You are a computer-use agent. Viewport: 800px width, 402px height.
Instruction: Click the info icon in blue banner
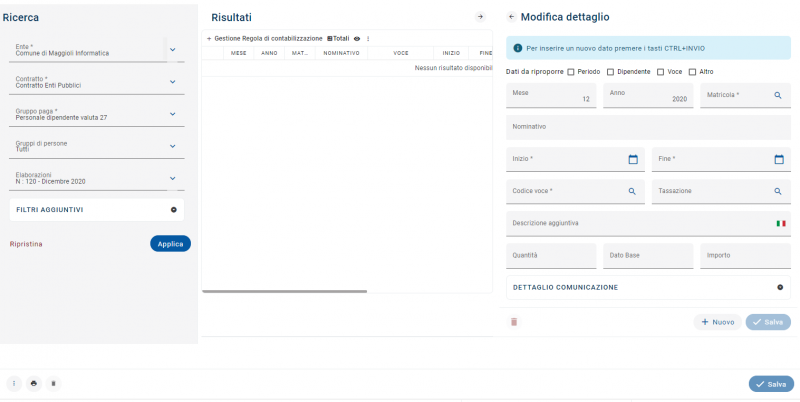click(517, 48)
